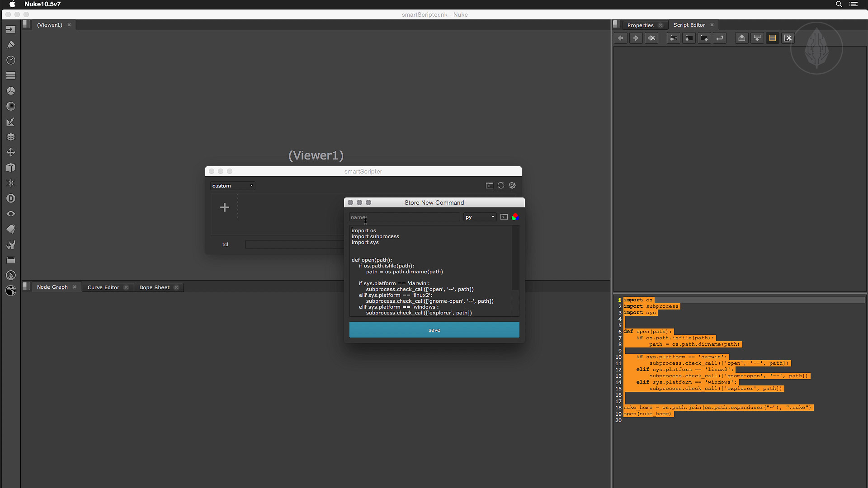
Task: Expand the 'custom' dropdown in smartScripter
Action: (x=232, y=186)
